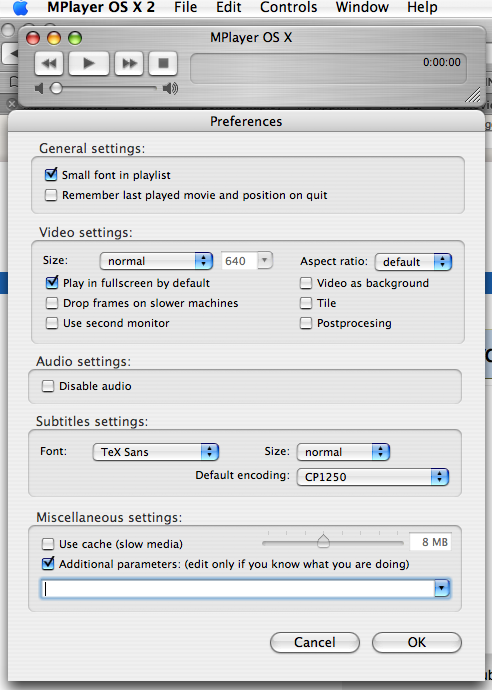Open the subtitles Font TeX Sans dropdown
The image size is (492, 690).
point(156,452)
